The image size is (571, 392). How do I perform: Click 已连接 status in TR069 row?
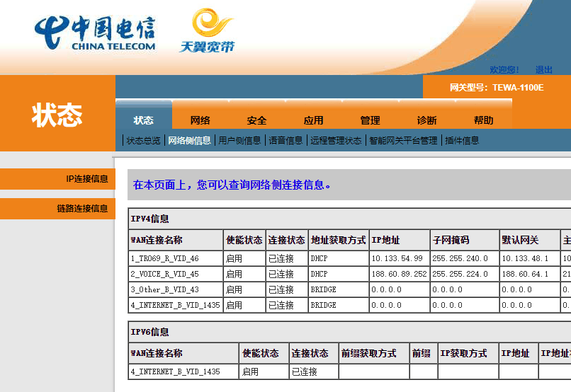pyautogui.click(x=281, y=258)
